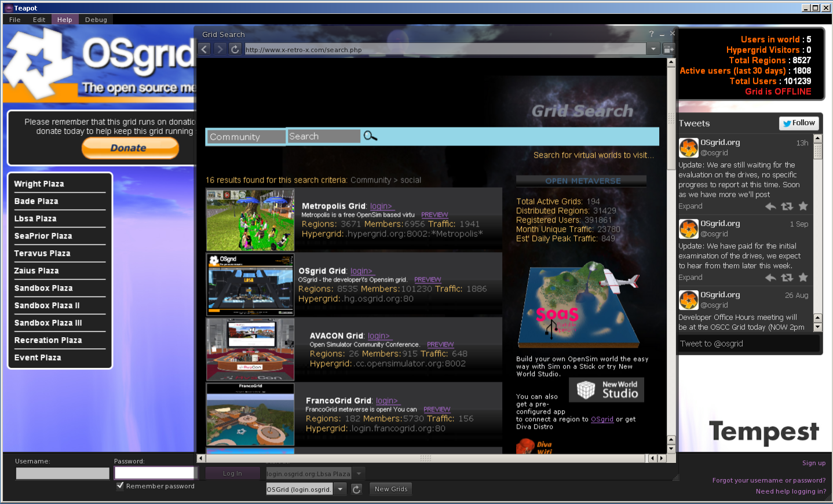Click New World Studio logo

[607, 390]
